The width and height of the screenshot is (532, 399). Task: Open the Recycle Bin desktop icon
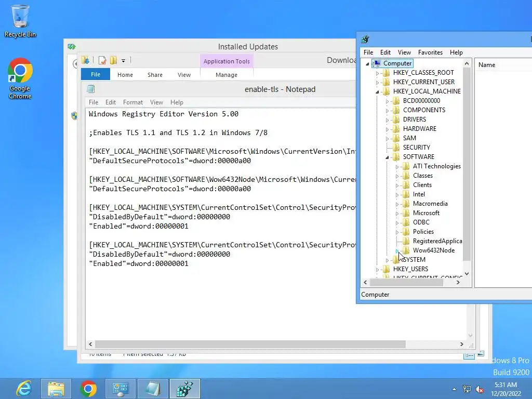20,20
